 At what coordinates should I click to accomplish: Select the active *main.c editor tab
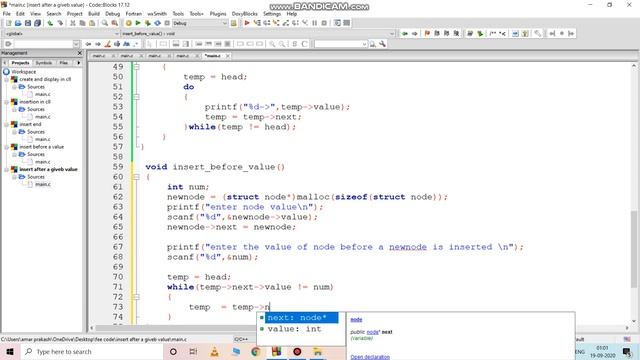[x=213, y=56]
